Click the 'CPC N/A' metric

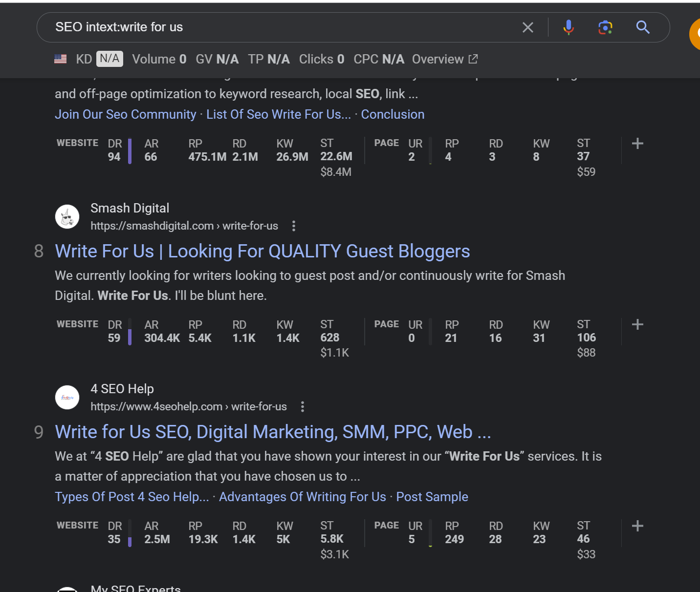pyautogui.click(x=379, y=59)
